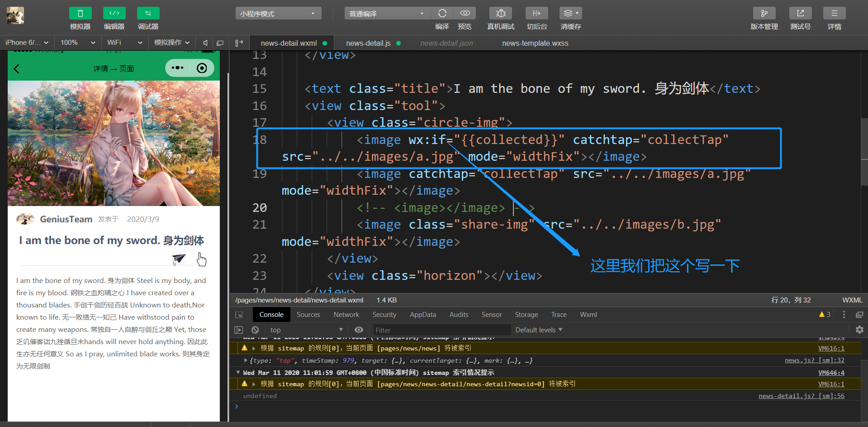Open the clear cache dropdown
The height and width of the screenshot is (427, 868).
[570, 14]
